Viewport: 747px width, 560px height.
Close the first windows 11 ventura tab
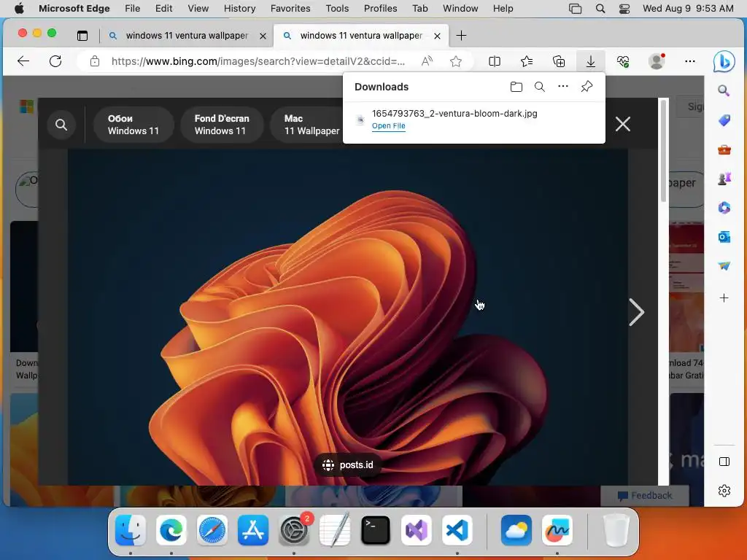(263, 36)
